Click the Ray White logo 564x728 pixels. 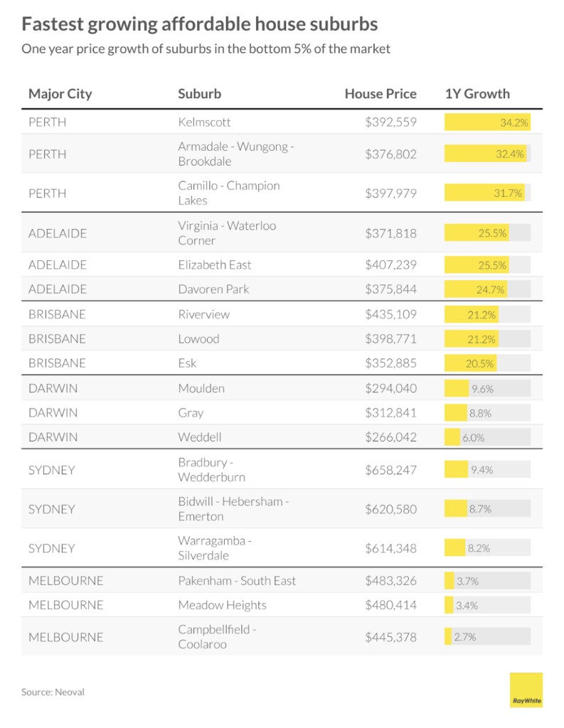tap(526, 690)
